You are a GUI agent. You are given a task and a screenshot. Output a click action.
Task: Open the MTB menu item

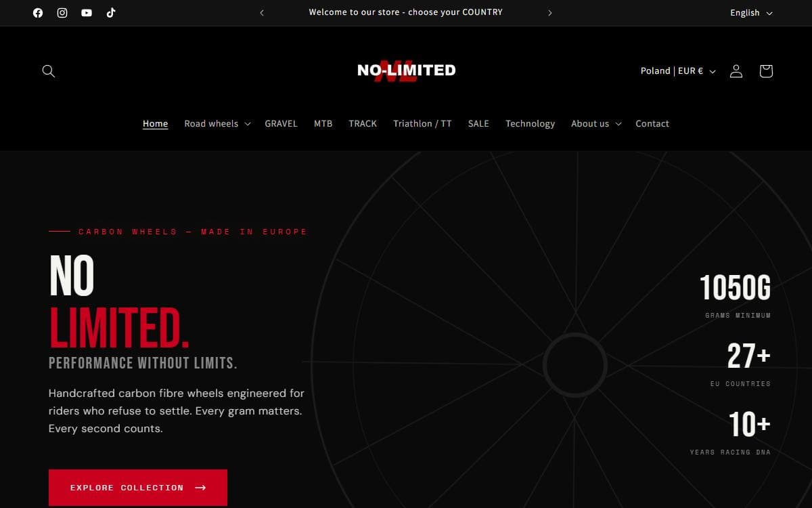[323, 124]
